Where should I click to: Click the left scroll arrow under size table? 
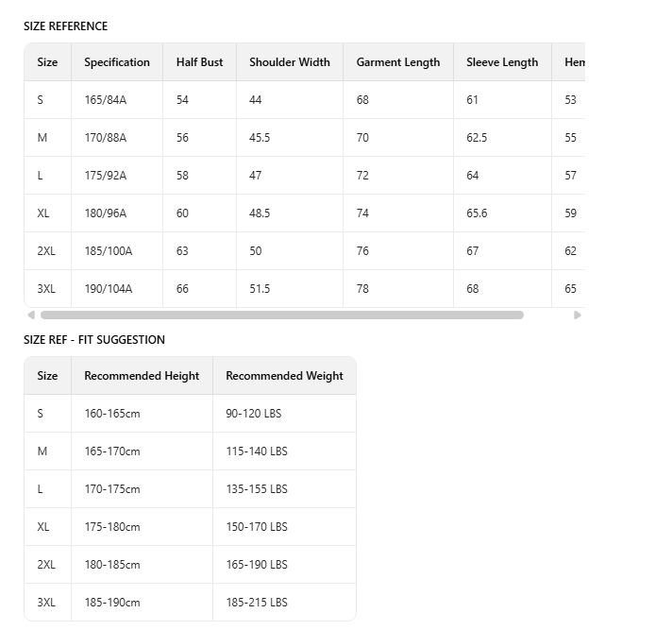tap(31, 315)
